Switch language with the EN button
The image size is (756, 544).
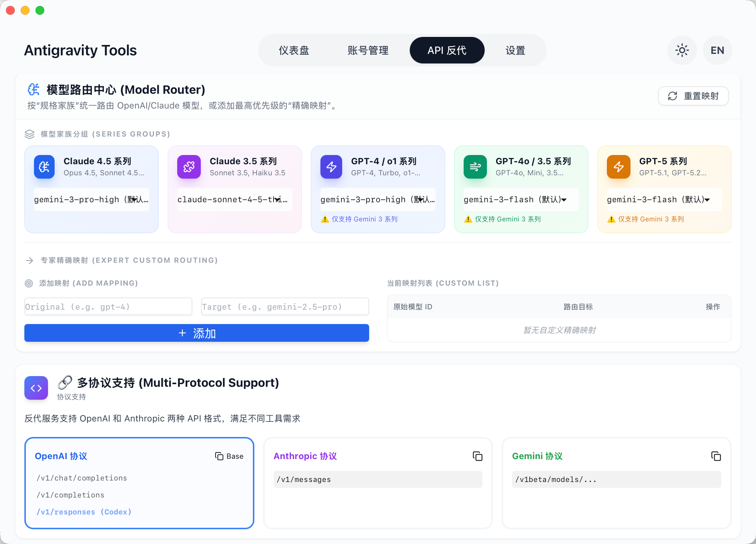point(717,50)
